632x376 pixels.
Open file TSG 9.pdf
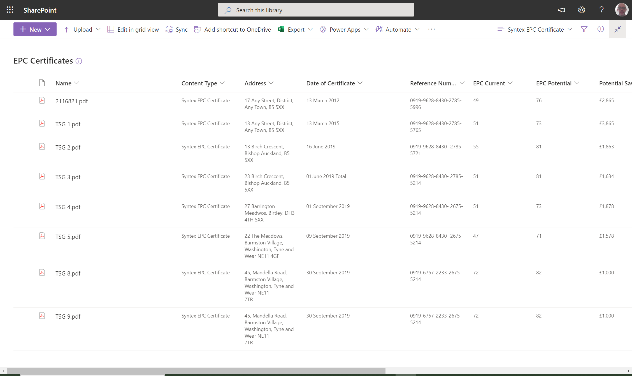click(x=68, y=316)
